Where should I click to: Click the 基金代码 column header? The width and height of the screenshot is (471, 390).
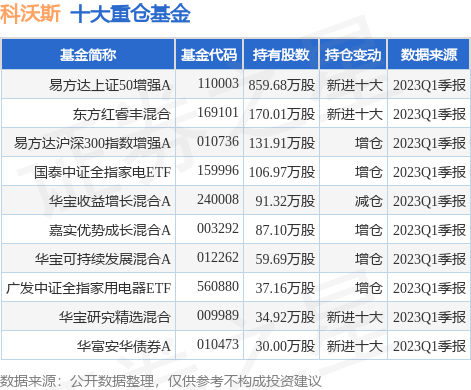[x=209, y=55]
